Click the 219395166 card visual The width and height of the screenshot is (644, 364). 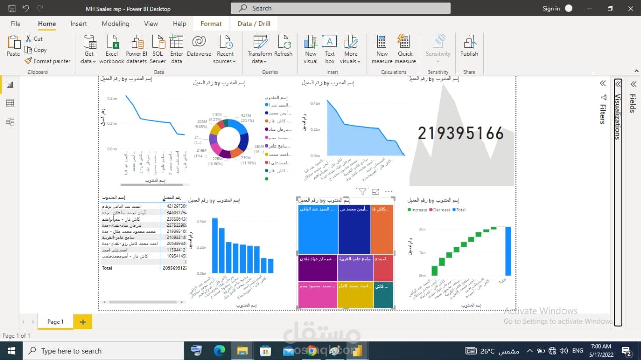460,133
